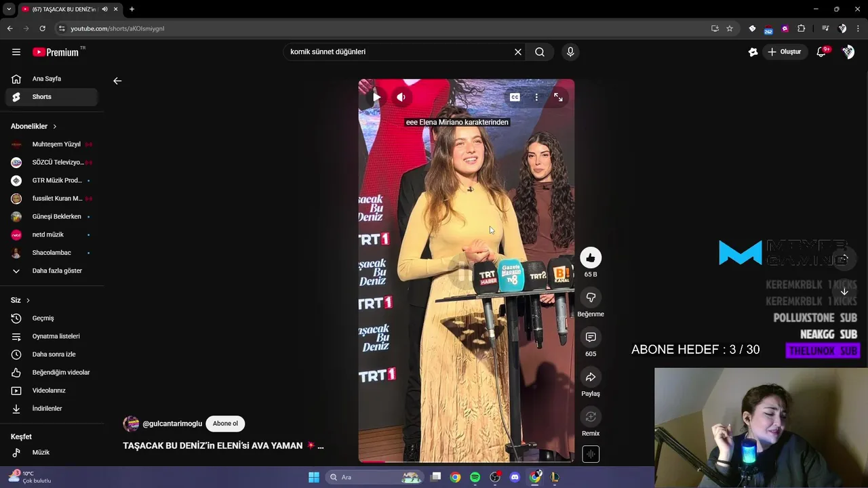Expand Daha fazla göster subscriptions
Image resolution: width=868 pixels, height=488 pixels.
pyautogui.click(x=52, y=270)
